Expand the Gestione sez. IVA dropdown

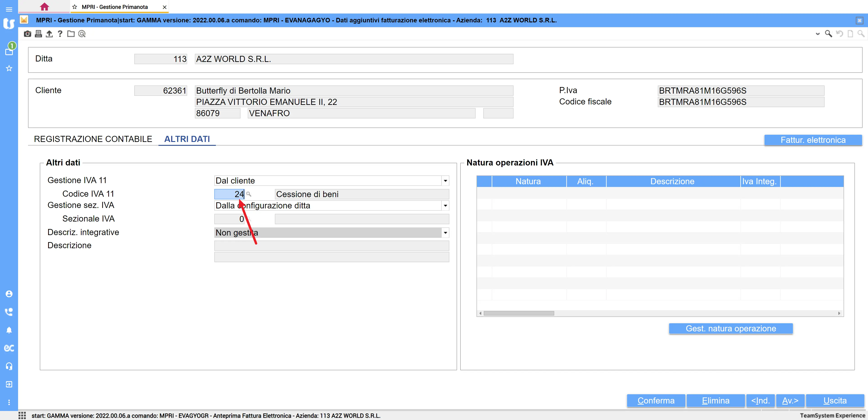(x=445, y=206)
